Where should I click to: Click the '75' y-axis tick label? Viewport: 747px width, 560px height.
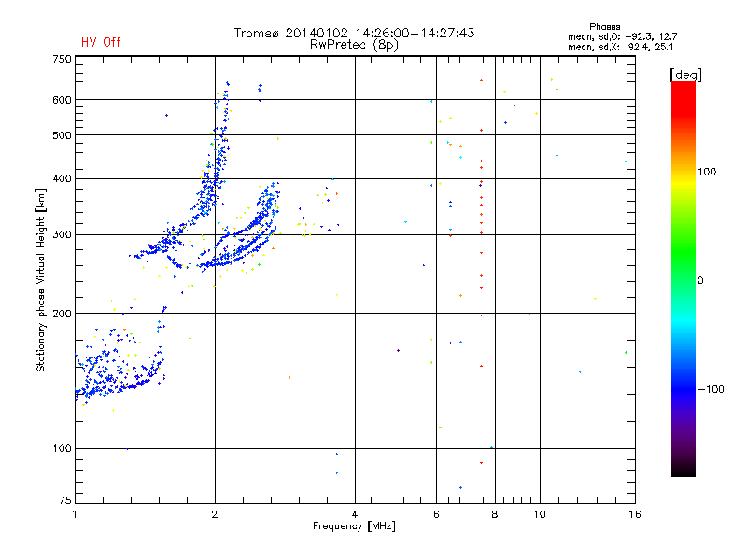point(65,500)
